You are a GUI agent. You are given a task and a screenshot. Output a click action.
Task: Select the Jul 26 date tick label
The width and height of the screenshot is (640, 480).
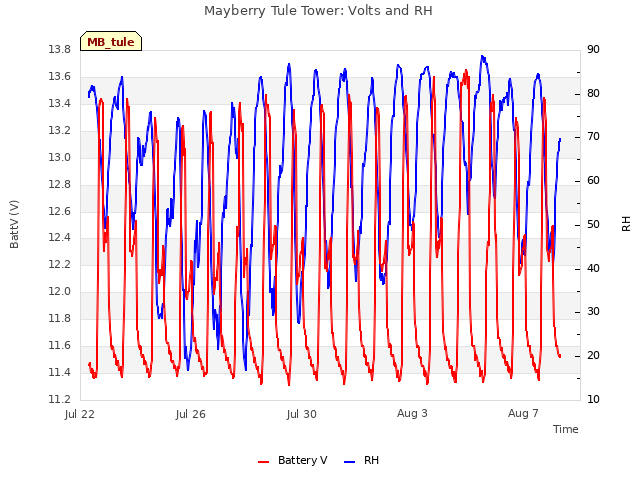click(191, 414)
